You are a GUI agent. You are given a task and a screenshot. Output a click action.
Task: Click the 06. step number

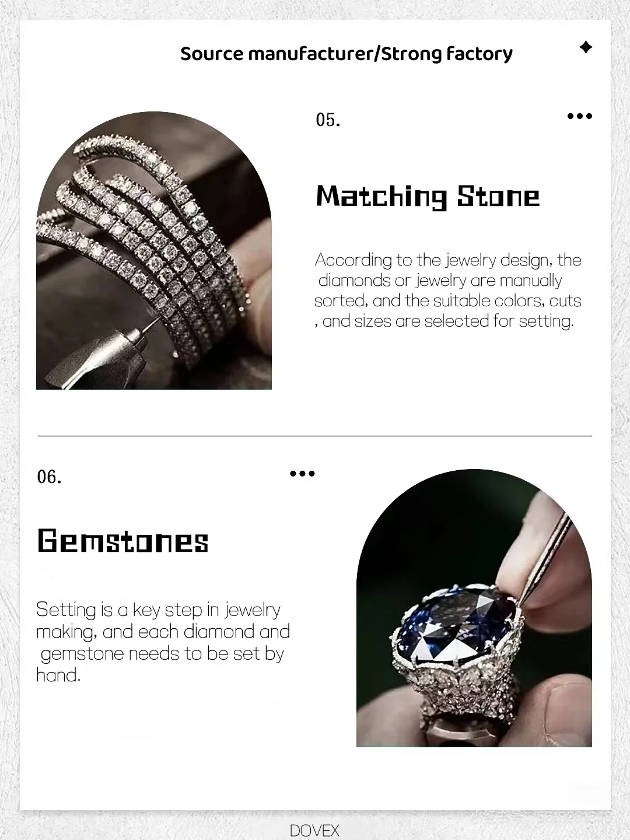coord(49,477)
